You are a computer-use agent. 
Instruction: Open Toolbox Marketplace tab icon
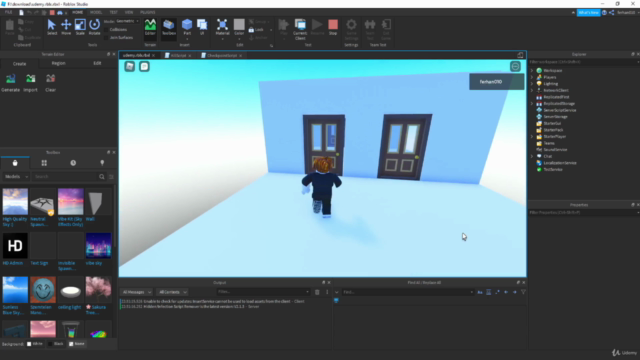tap(15, 163)
